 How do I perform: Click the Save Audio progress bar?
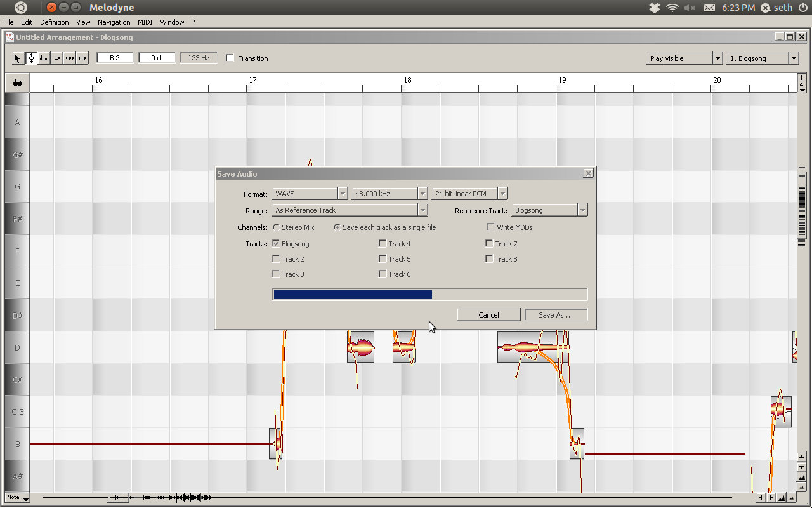point(430,295)
